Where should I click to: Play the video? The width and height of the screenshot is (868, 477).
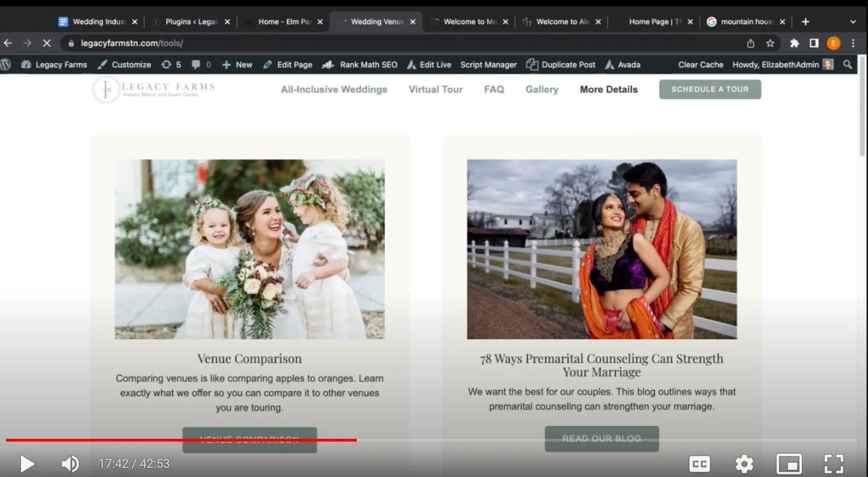click(27, 463)
